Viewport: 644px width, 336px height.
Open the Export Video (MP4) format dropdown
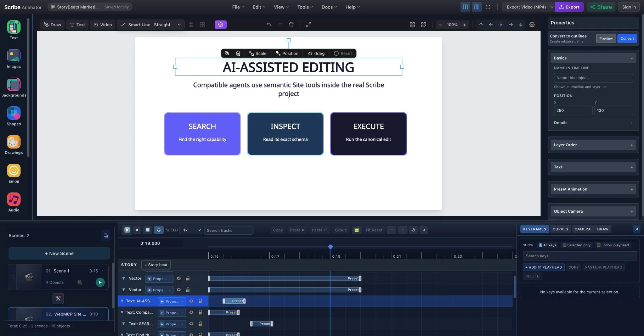click(x=529, y=7)
